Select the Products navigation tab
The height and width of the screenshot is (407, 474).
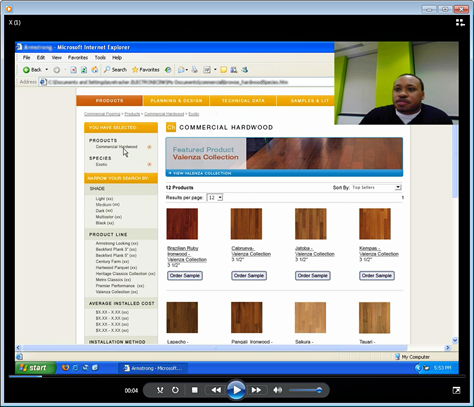click(x=109, y=101)
